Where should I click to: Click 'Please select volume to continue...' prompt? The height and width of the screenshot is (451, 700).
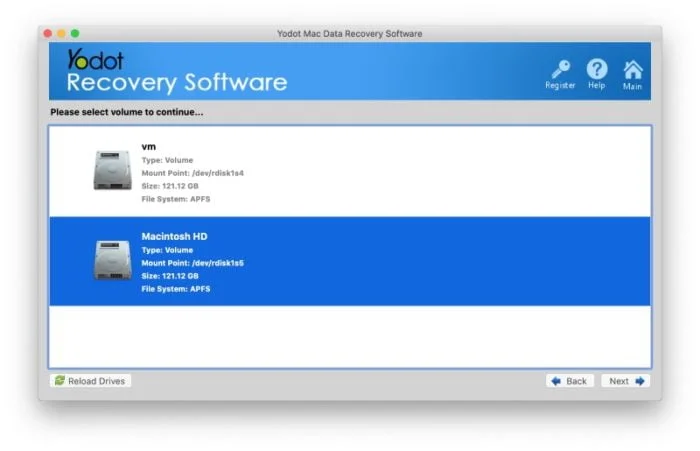point(126,112)
